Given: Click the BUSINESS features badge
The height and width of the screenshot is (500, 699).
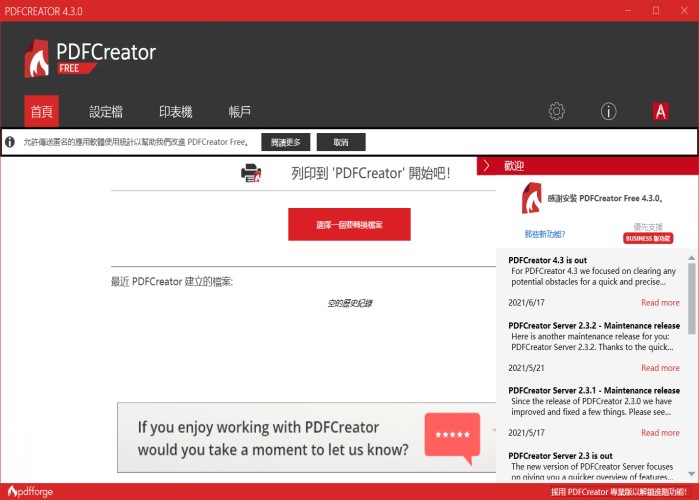Looking at the screenshot, I should click(648, 238).
